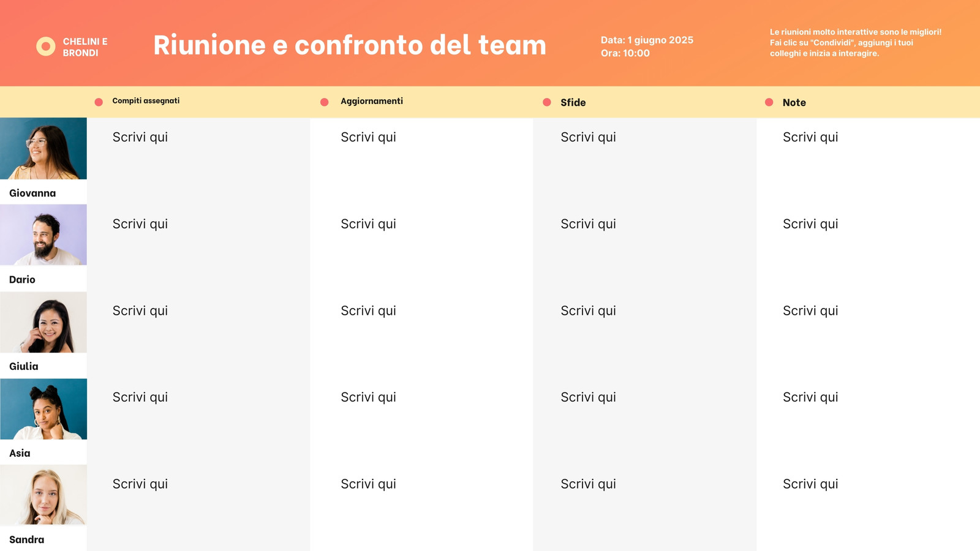The image size is (980, 551).
Task: Click the title Riunione e confronto del team
Action: point(350,45)
